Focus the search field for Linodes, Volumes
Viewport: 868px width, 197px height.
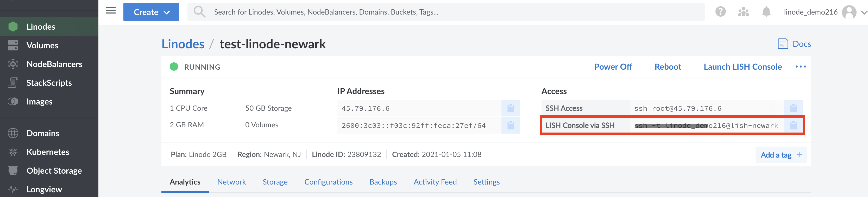click(x=438, y=12)
